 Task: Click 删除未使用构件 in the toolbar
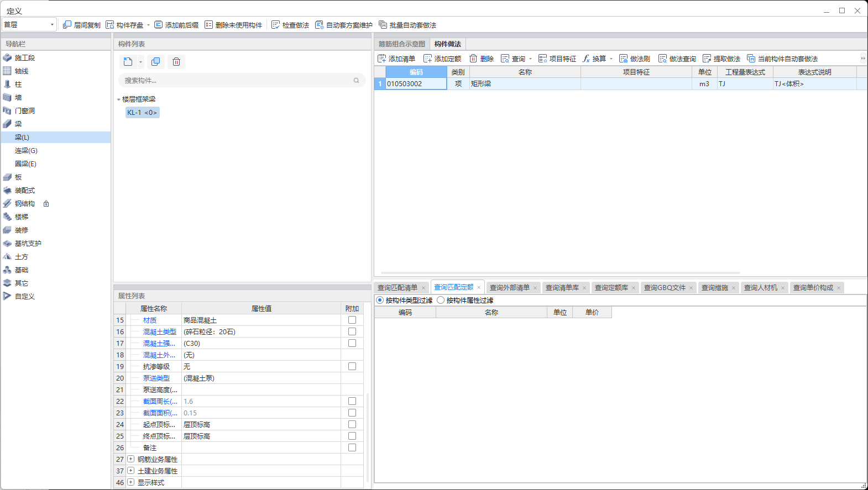[x=233, y=25]
